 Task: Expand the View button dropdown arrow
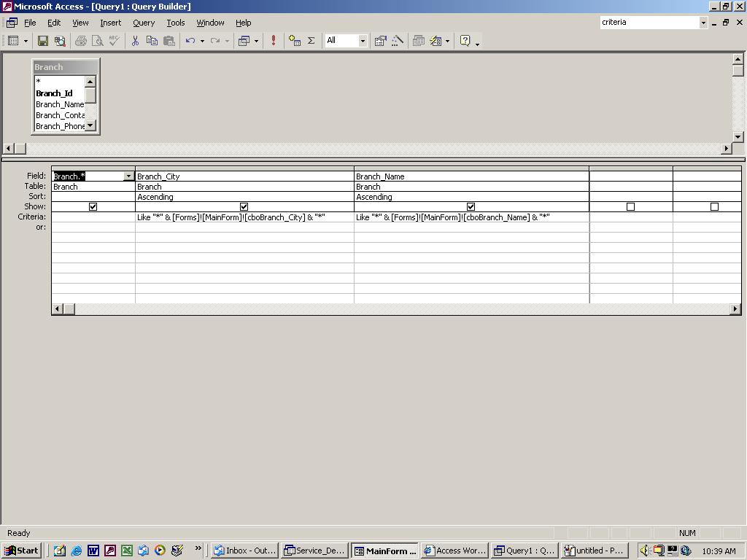click(26, 41)
